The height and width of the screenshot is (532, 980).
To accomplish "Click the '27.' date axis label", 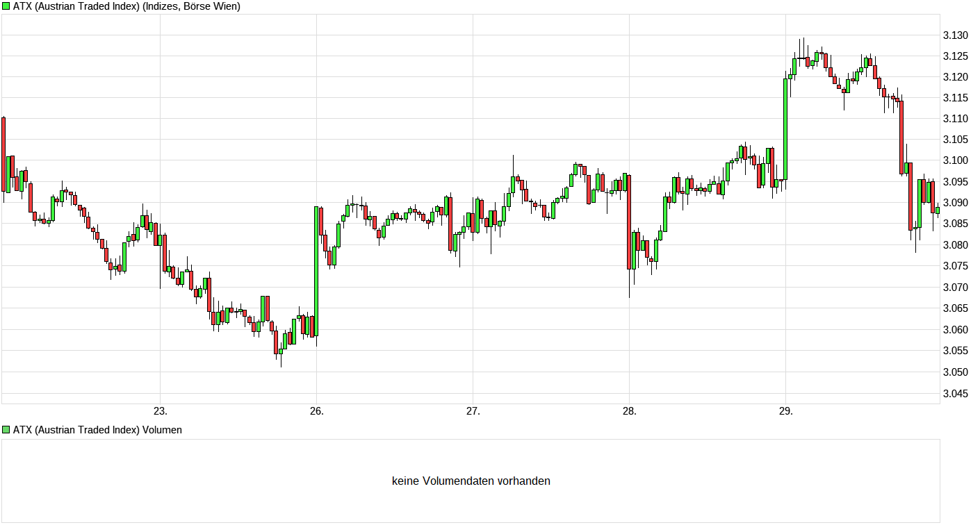I will 473,411.
